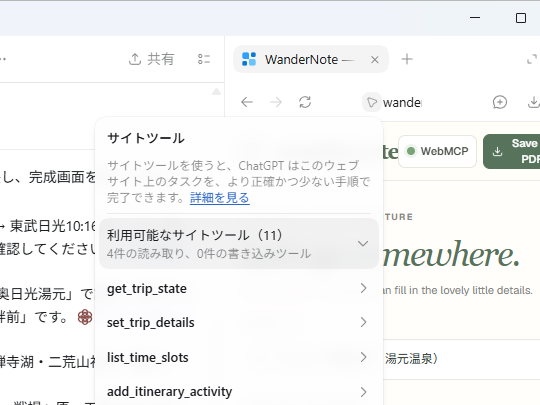Click the サイトツール heading text
The width and height of the screenshot is (540, 405).
tap(146, 138)
